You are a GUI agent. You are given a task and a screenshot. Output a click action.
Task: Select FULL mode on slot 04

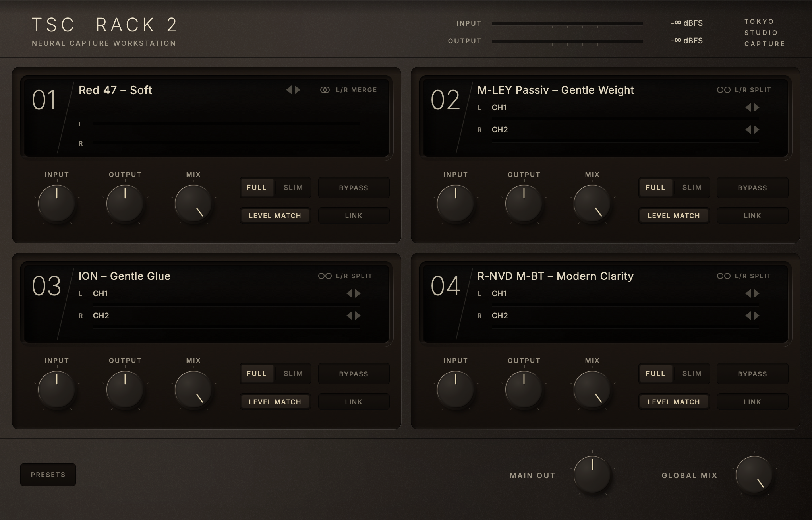click(655, 373)
